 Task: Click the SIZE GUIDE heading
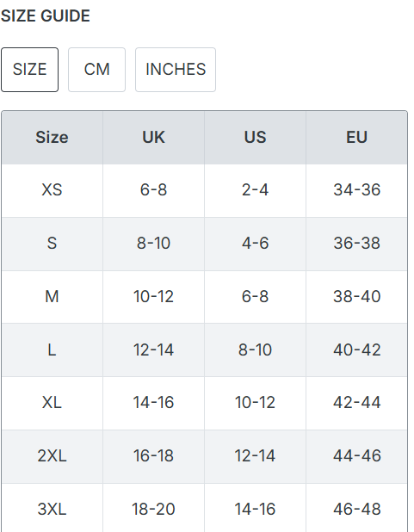[46, 16]
